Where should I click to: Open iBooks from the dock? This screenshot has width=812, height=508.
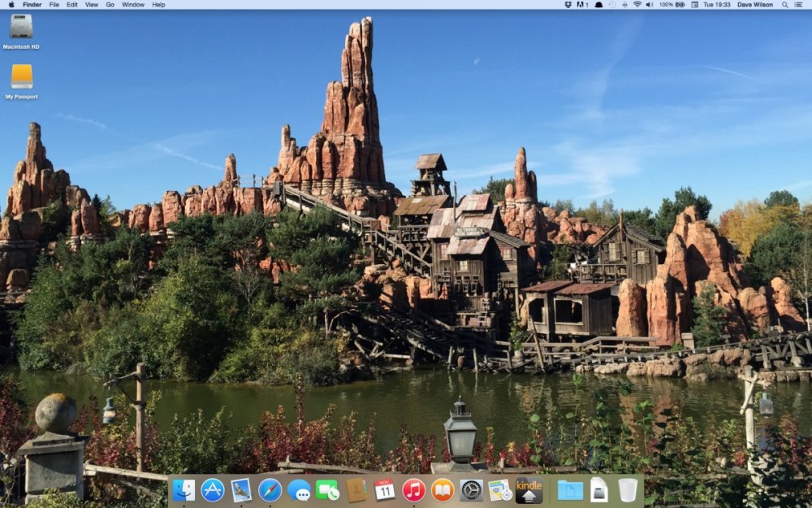(443, 490)
